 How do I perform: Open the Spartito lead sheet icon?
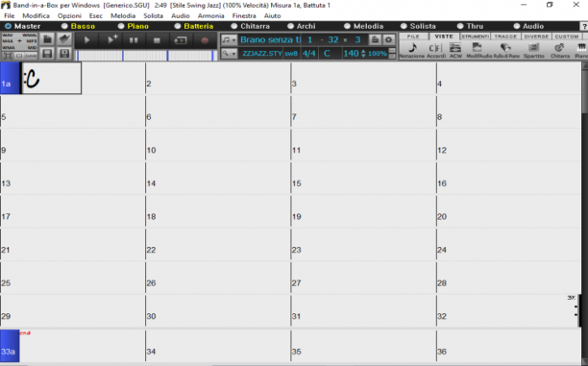pyautogui.click(x=533, y=50)
